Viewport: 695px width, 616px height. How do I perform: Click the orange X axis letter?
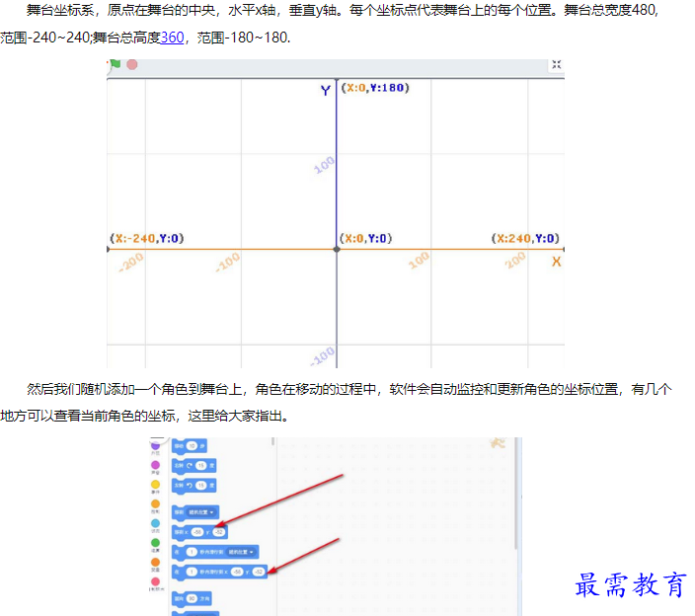(556, 262)
